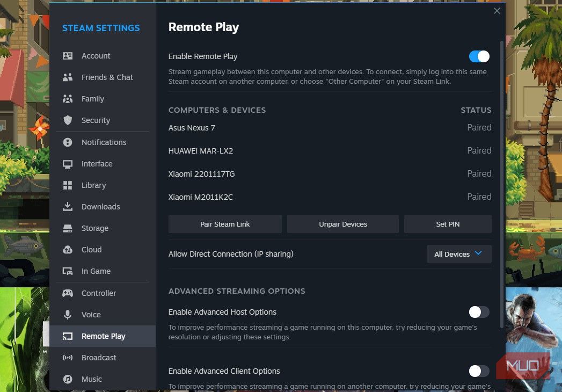Screen dimensions: 562x392
Task: Open the Allow Direct Connection device dropdown
Action: click(x=458, y=253)
